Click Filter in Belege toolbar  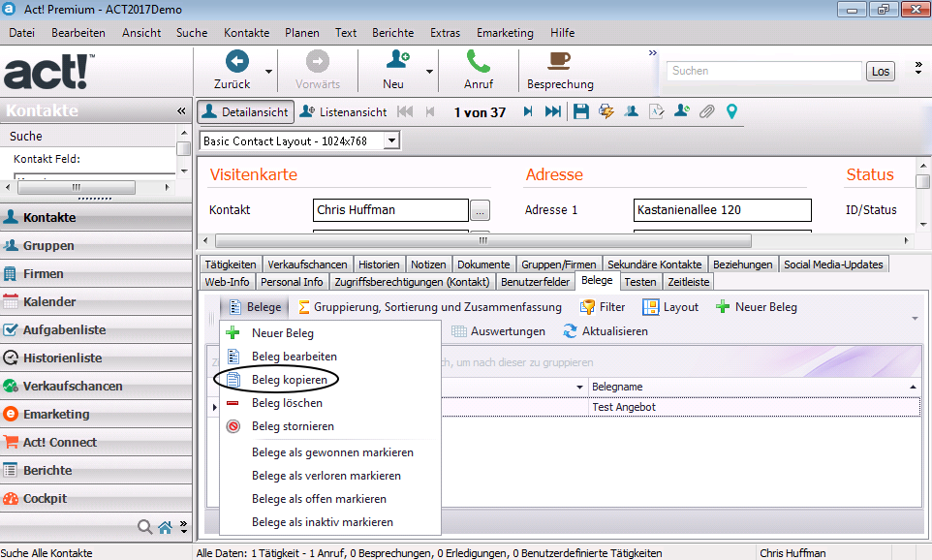(x=603, y=307)
